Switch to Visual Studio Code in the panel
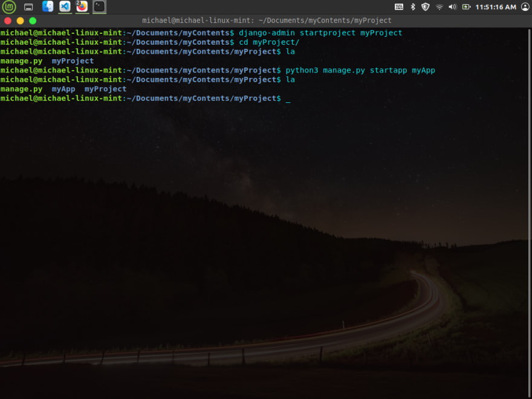 point(65,7)
